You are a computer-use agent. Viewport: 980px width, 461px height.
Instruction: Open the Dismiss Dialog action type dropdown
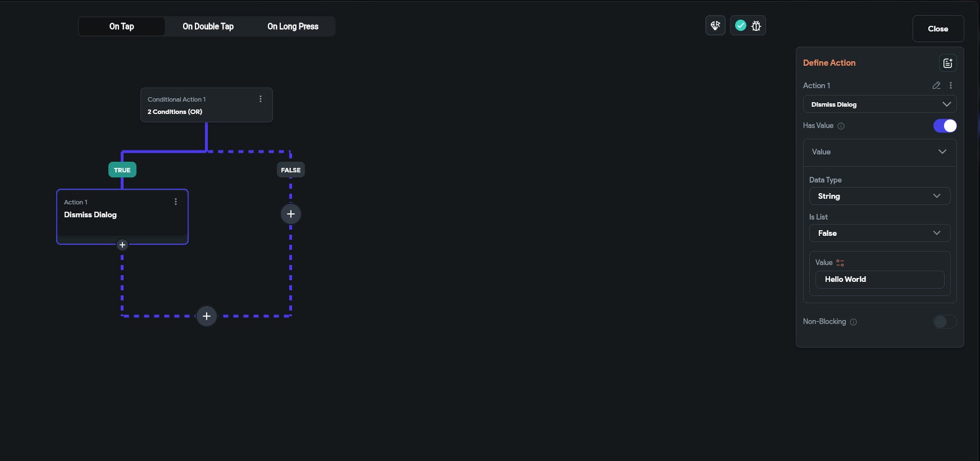pyautogui.click(x=879, y=104)
